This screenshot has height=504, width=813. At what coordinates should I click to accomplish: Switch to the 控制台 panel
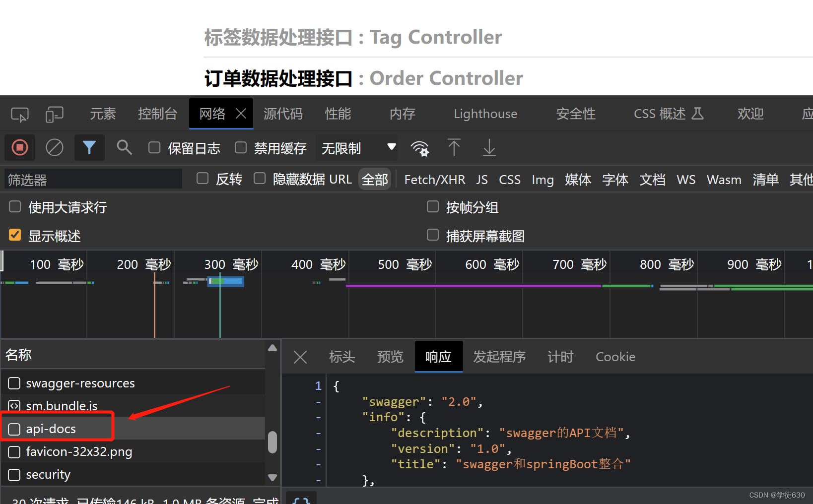click(x=158, y=114)
